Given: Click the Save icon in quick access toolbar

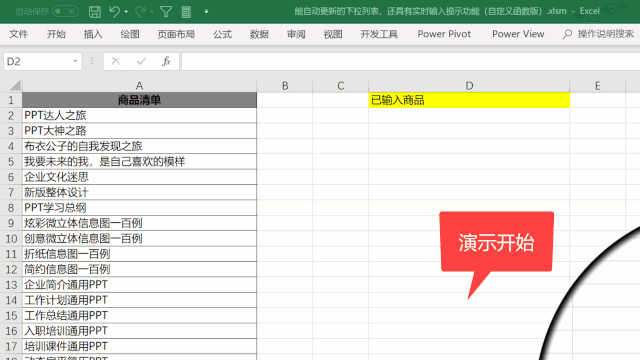Looking at the screenshot, I should click(x=95, y=12).
